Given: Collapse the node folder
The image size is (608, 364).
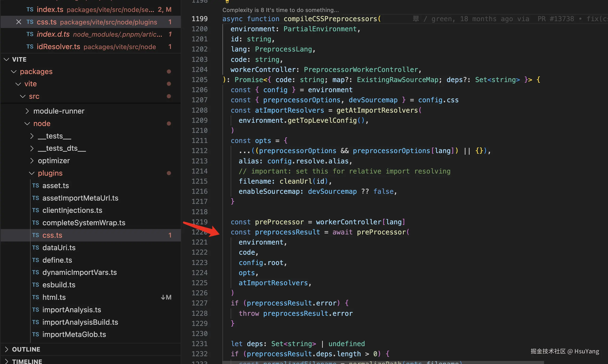Looking at the screenshot, I should [27, 124].
